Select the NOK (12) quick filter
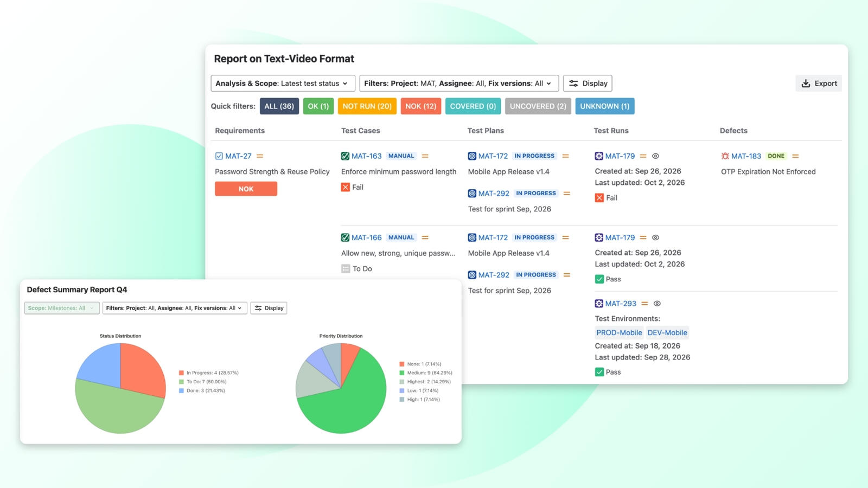The image size is (868, 488). pos(421,106)
